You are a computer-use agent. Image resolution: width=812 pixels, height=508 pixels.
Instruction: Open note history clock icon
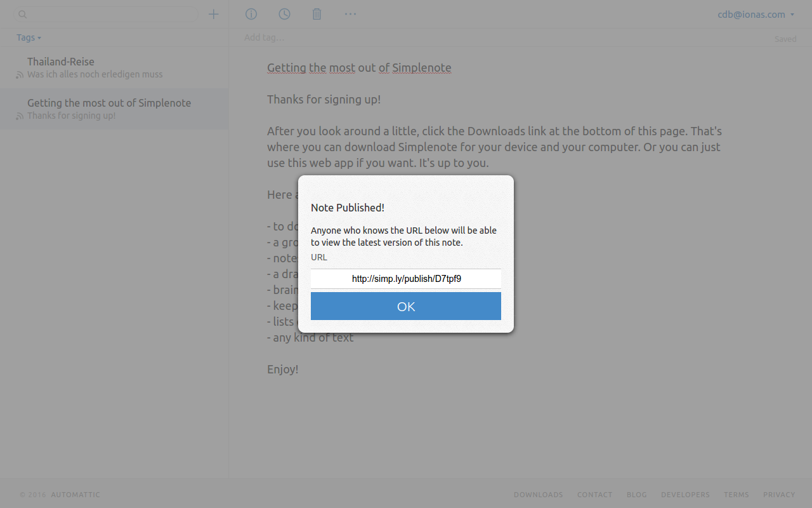coord(284,14)
